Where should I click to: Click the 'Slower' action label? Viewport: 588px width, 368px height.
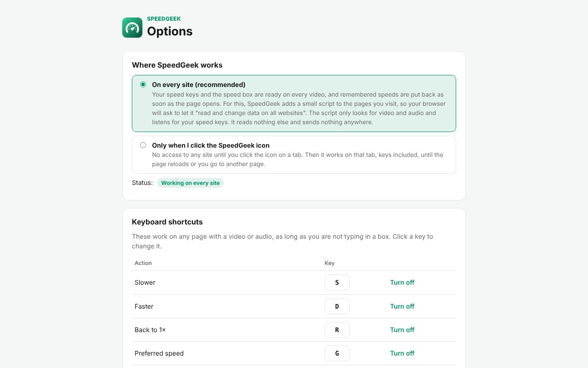click(145, 282)
